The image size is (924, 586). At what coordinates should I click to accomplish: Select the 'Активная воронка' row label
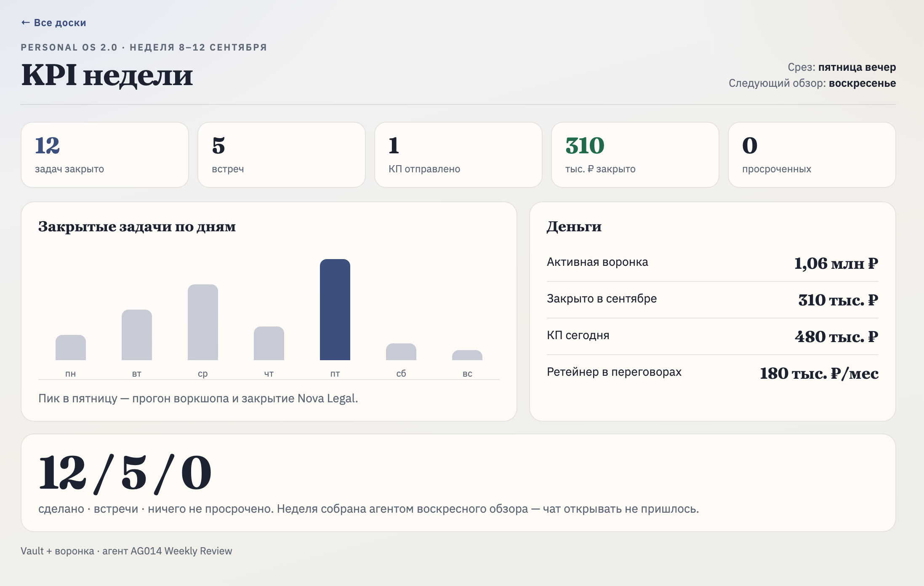tap(597, 262)
